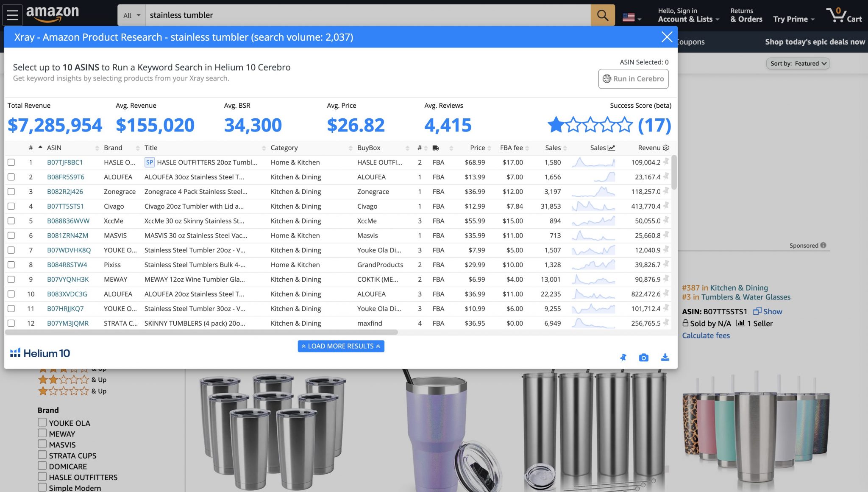Sort table by Brand column
This screenshot has width=868, height=492.
113,148
